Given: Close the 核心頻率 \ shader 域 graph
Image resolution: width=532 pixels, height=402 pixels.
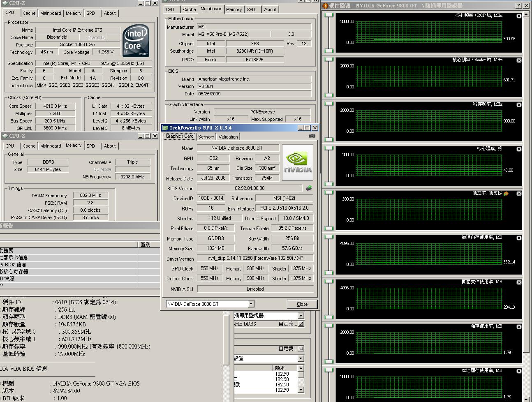Looking at the screenshot, I should tap(519, 60).
